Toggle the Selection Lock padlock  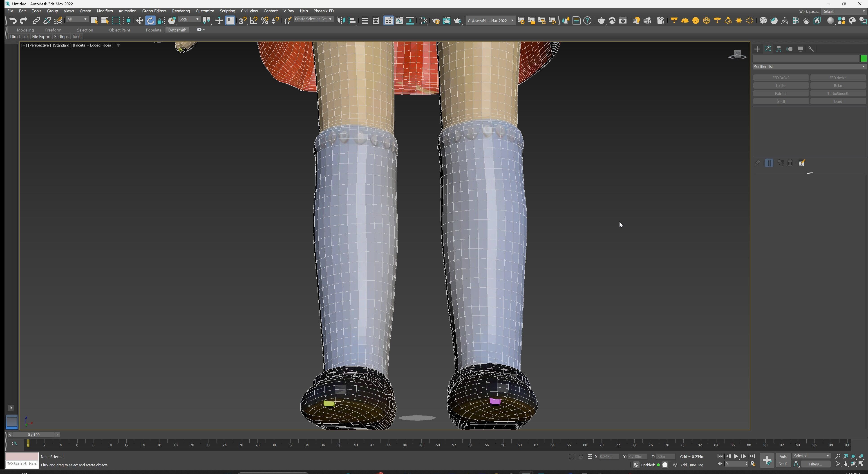(581, 457)
